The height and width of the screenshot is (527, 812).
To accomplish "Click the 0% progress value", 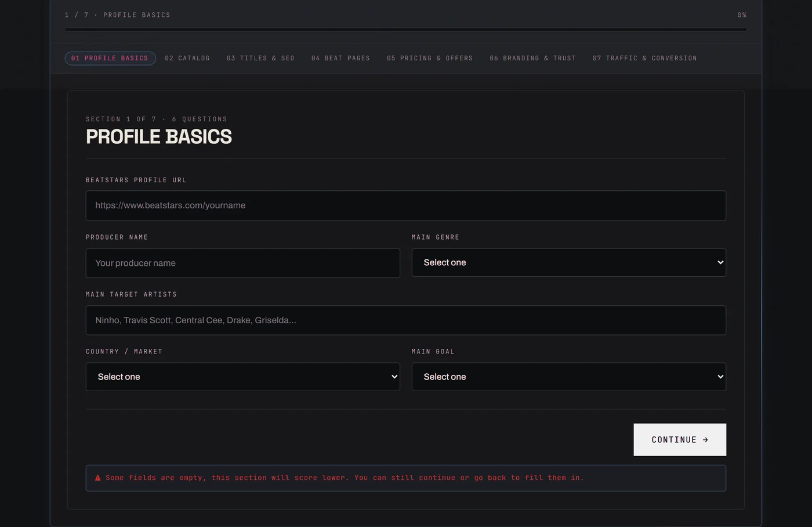I will click(742, 15).
